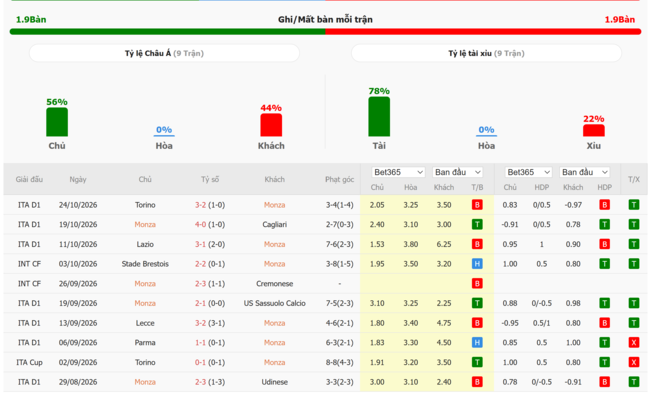Click the green HDP T badge in Parma row
Screen dimensions: 650x393
pyautogui.click(x=604, y=342)
